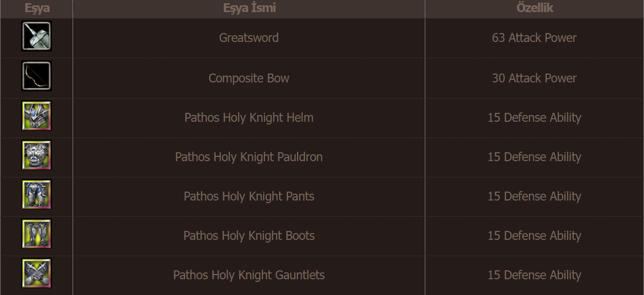Click the Composite Bow name text
The width and height of the screenshot is (644, 295).
(x=249, y=78)
